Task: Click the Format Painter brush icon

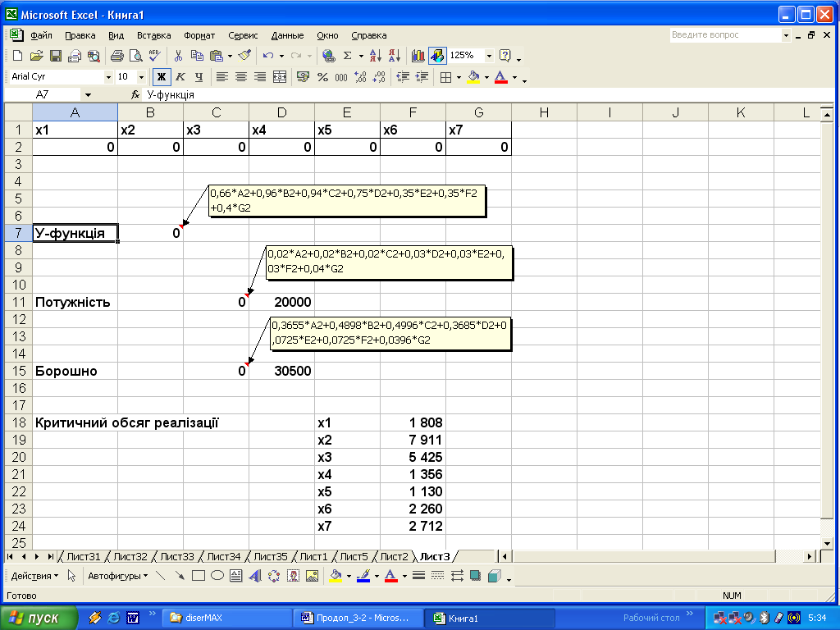Action: coord(244,56)
